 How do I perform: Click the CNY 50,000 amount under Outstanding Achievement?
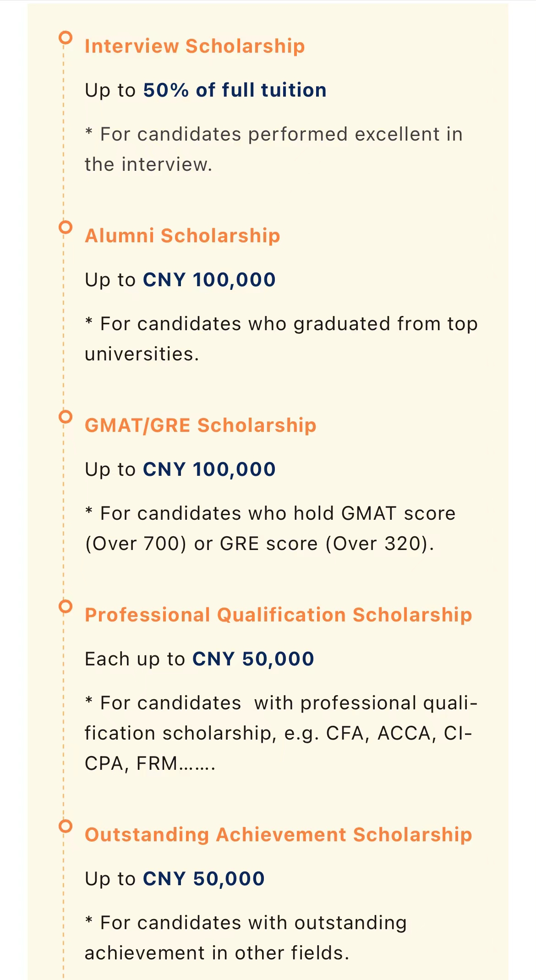coord(203,879)
